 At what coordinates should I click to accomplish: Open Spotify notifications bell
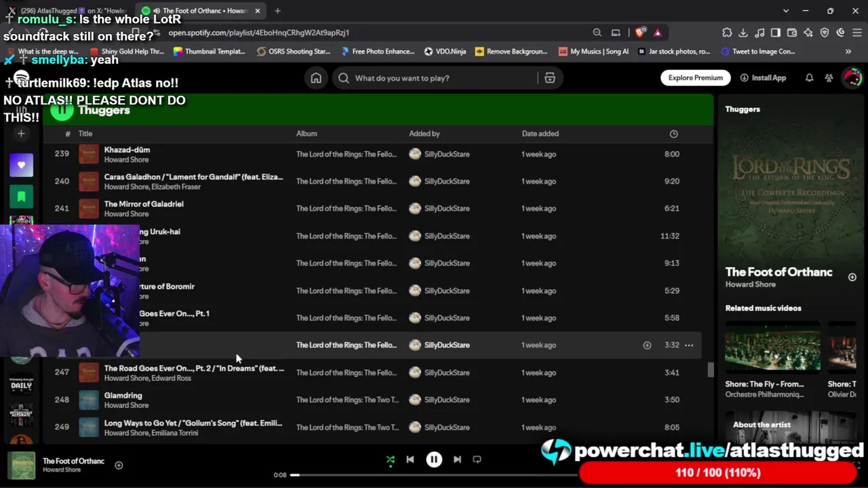(x=809, y=78)
